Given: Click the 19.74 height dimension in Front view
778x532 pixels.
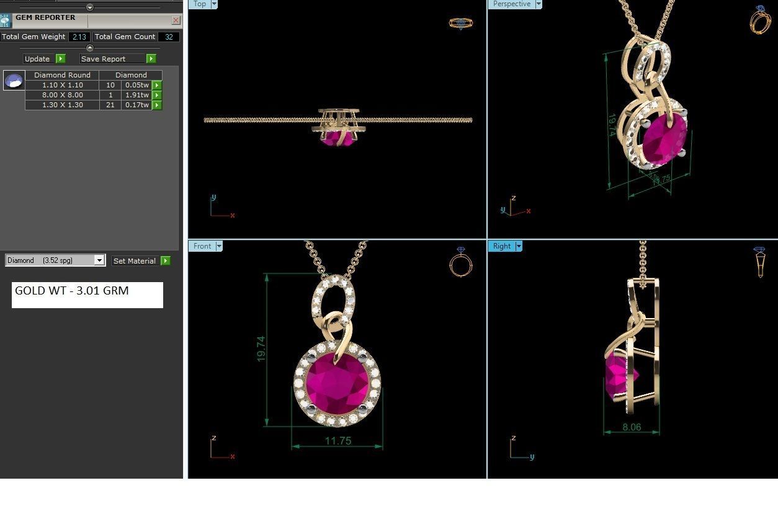Looking at the screenshot, I should tap(261, 348).
